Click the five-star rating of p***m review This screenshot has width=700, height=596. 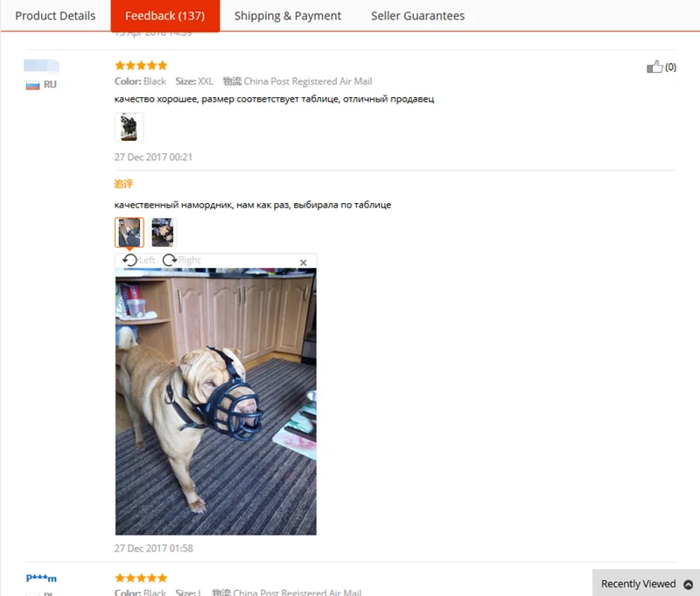coord(141,578)
